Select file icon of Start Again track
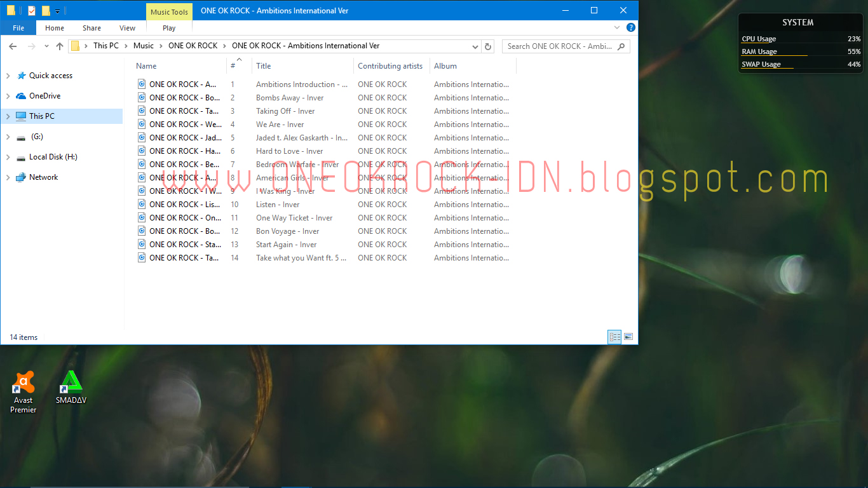 [x=142, y=244]
